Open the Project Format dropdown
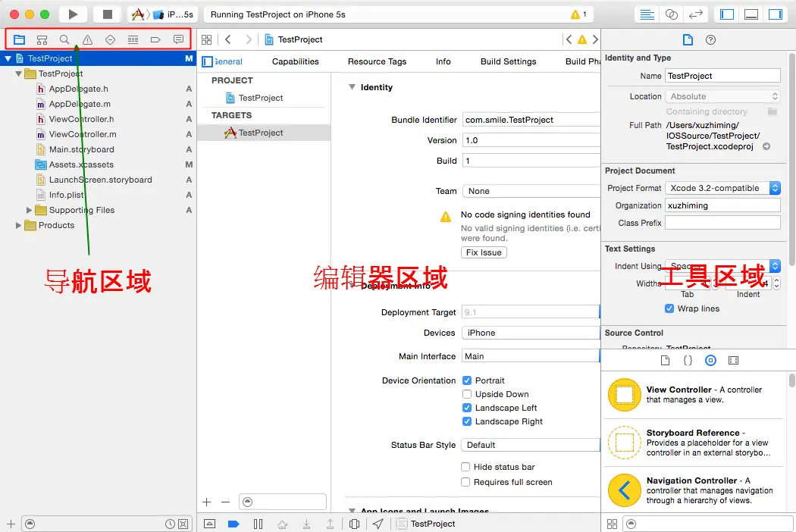 click(x=723, y=189)
